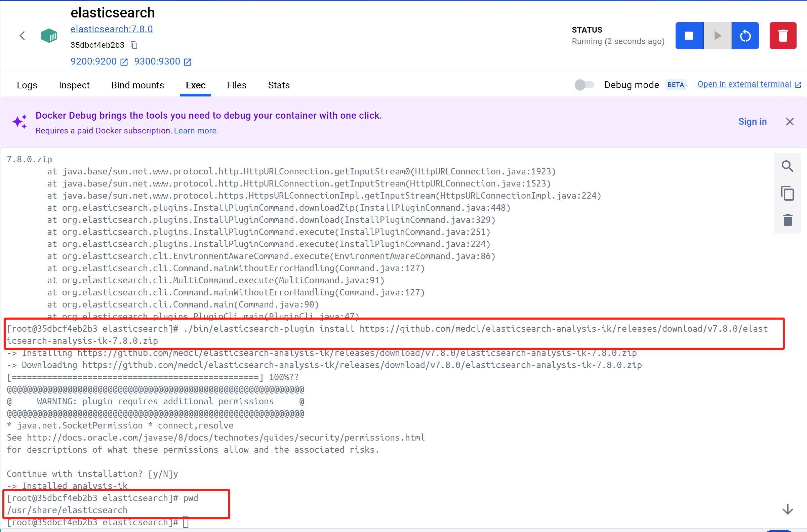Image resolution: width=807 pixels, height=532 pixels.
Task: Stop the running elasticsearch container
Action: 689,36
